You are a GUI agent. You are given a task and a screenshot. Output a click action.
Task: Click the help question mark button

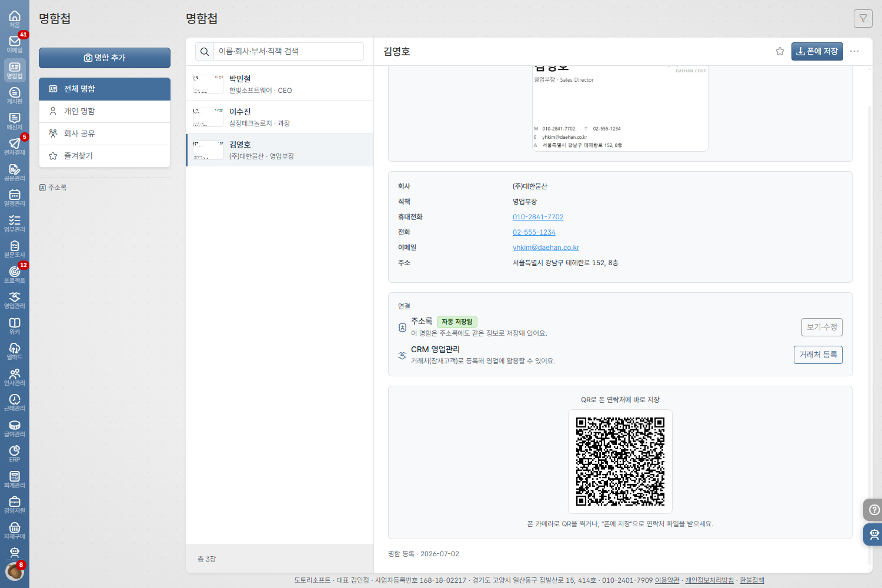coord(874,510)
